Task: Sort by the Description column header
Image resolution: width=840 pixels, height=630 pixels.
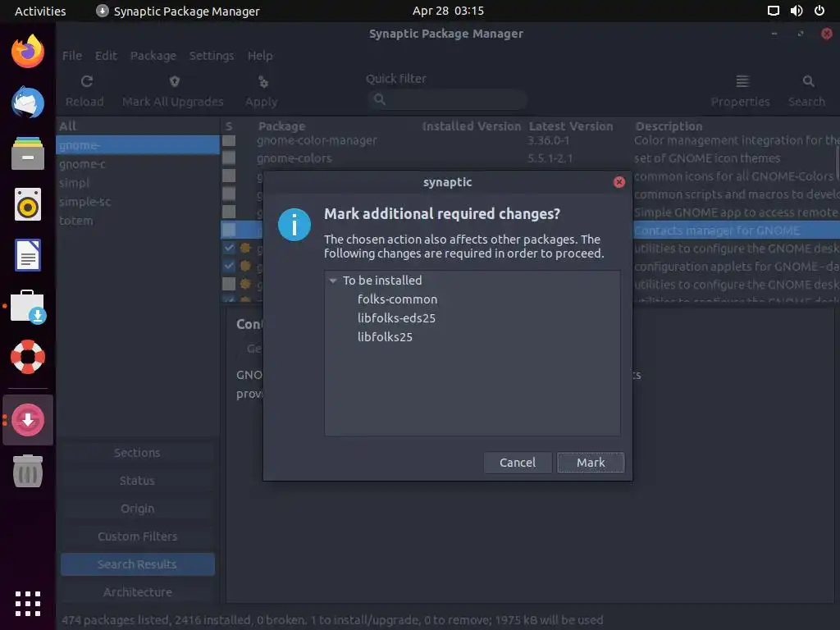Action: click(669, 126)
